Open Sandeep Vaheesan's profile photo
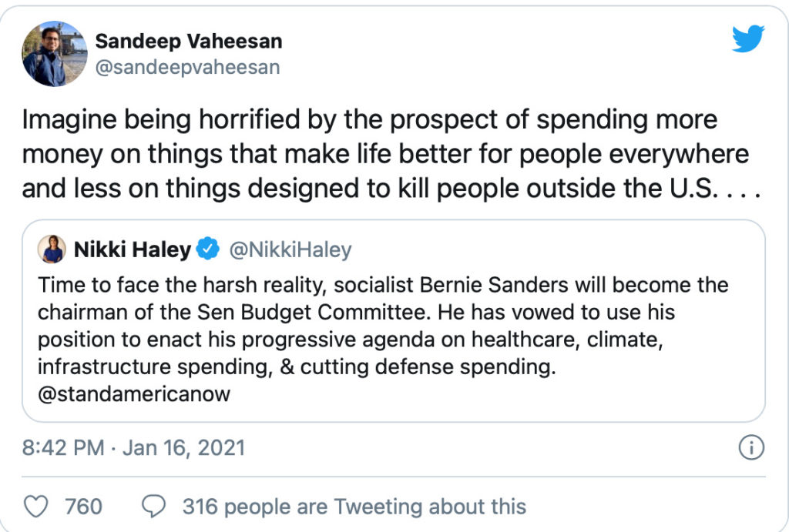This screenshot has height=532, width=789. tap(54, 53)
